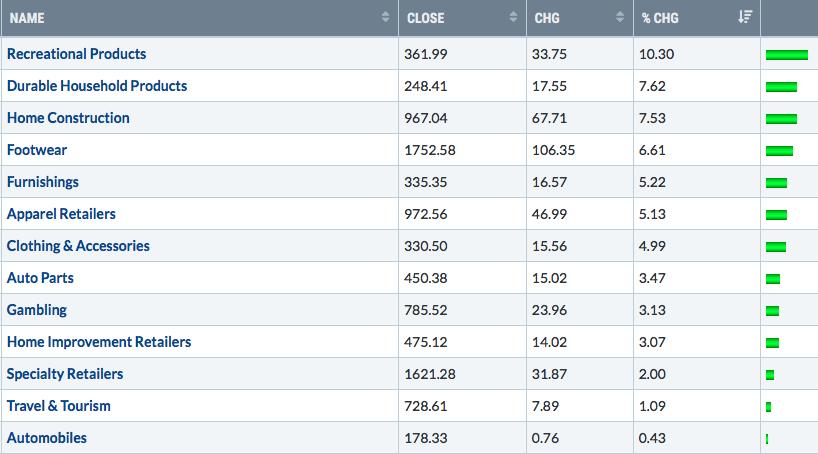Open the Home Construction industry link
The width and height of the screenshot is (818, 454).
click(x=68, y=118)
